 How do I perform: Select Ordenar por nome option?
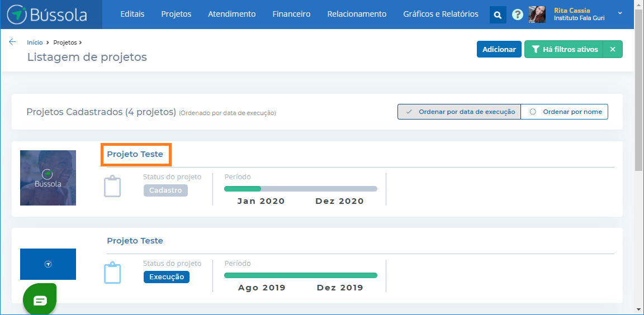point(564,112)
